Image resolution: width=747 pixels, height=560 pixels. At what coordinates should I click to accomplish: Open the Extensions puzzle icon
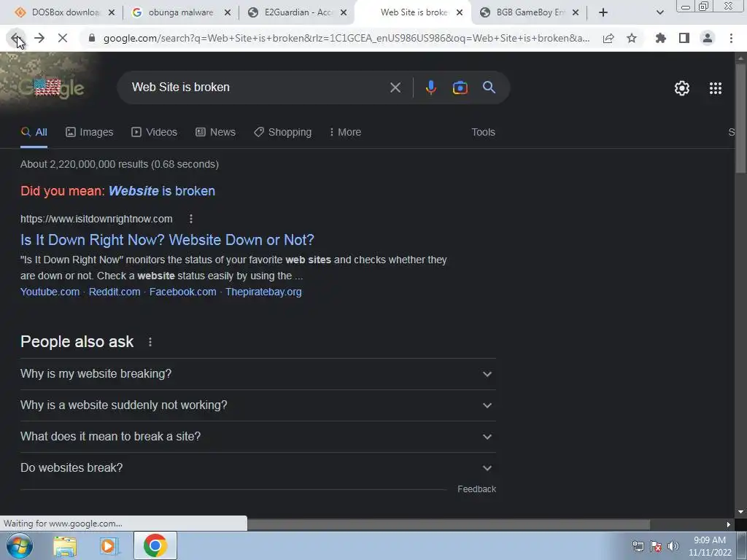(661, 38)
